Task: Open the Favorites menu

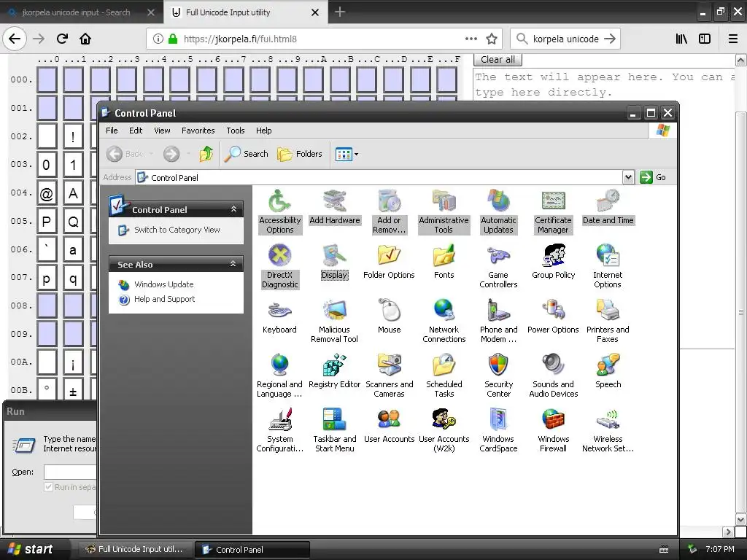Action: coord(198,131)
